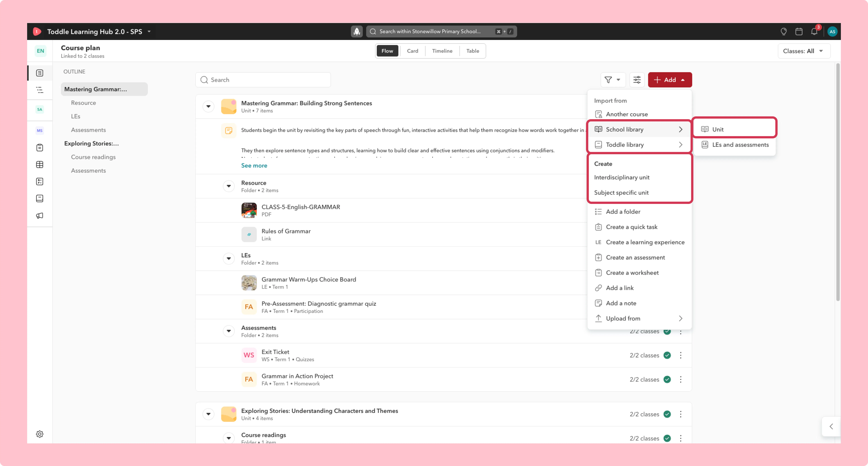Choose Another course from Import menu
Screen dimensions: 868x466
tap(640, 114)
